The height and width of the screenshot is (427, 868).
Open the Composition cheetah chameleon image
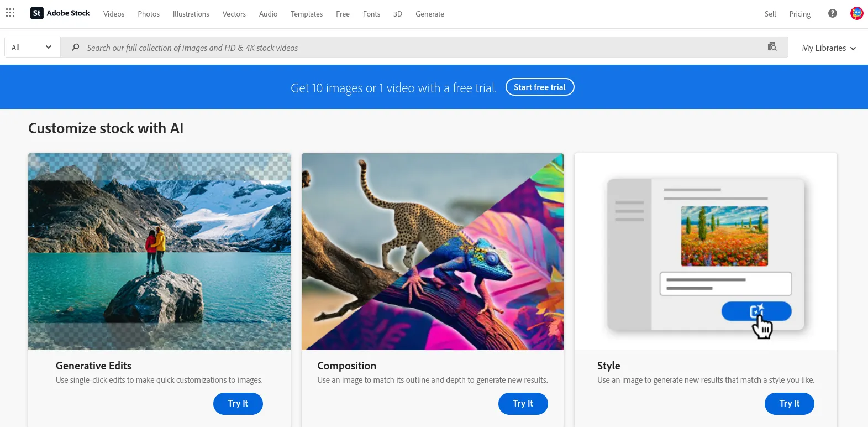point(433,252)
